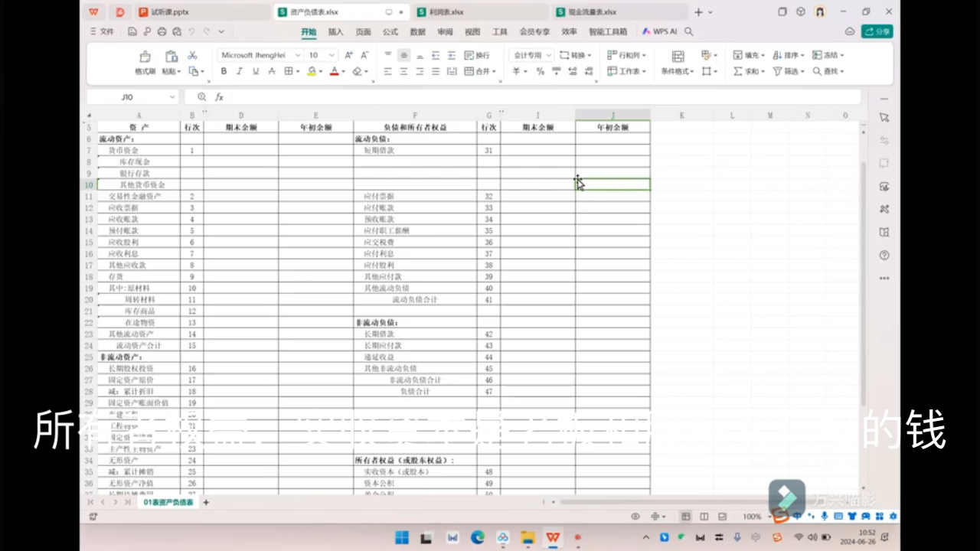Image resolution: width=980 pixels, height=551 pixels.
Task: Toggle Underline formatting
Action: 256,71
